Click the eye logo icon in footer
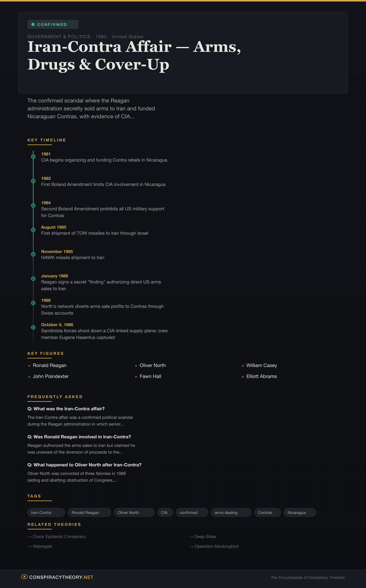The height and width of the screenshot is (588, 366). (x=24, y=577)
